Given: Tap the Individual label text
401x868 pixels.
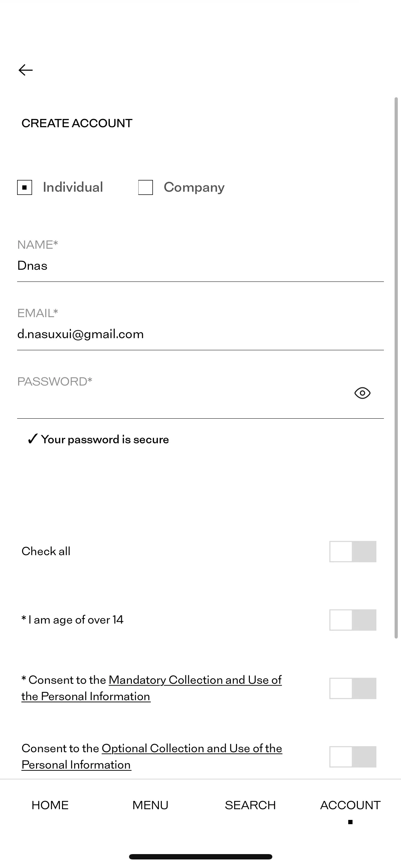Looking at the screenshot, I should click(x=73, y=187).
